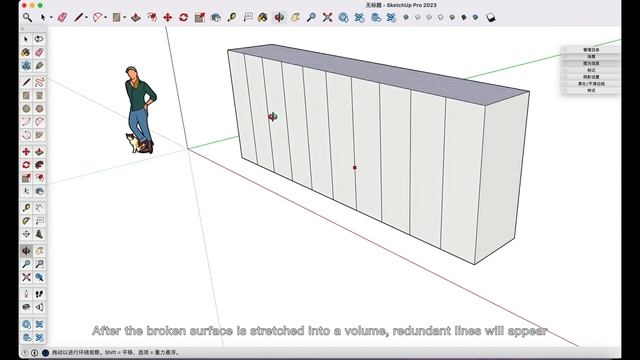
Task: Select the Rectangle tool in left palette
Action: coord(26,96)
